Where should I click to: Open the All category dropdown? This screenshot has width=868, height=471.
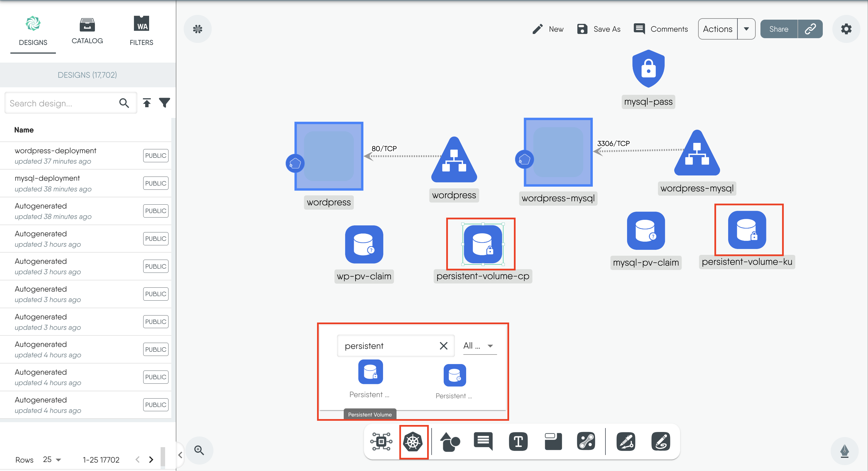[x=479, y=346]
